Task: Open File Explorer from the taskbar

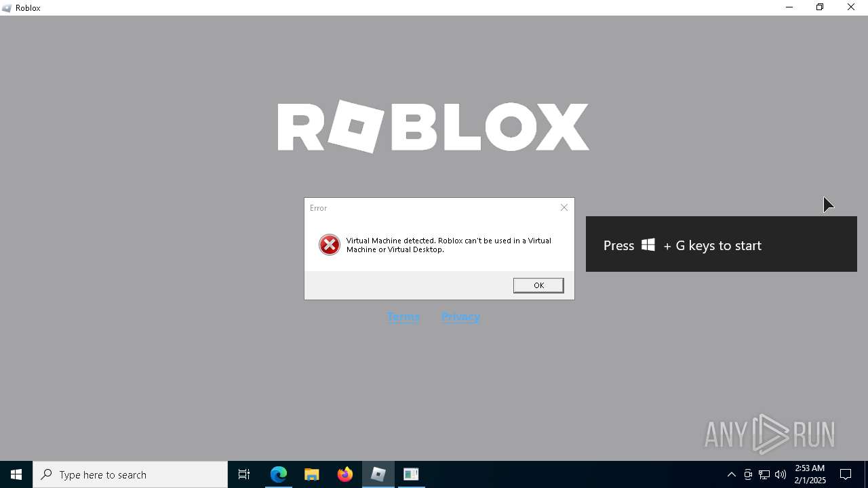Action: click(x=312, y=474)
